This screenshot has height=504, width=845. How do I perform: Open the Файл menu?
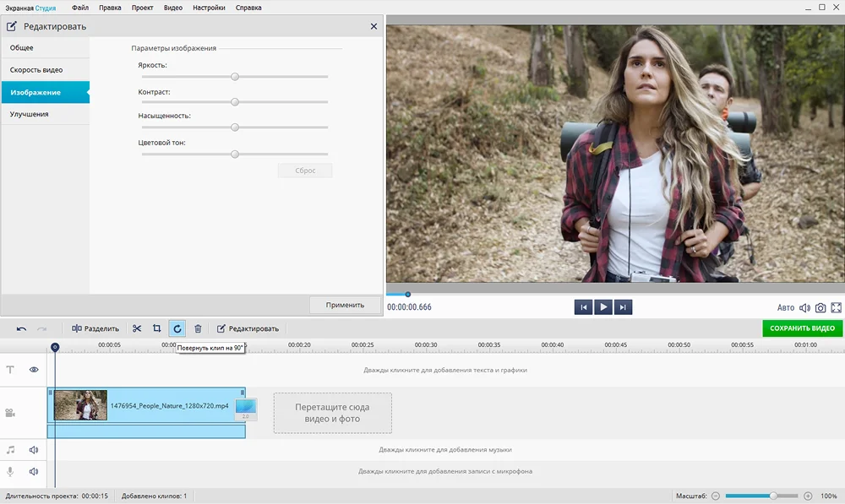click(80, 8)
